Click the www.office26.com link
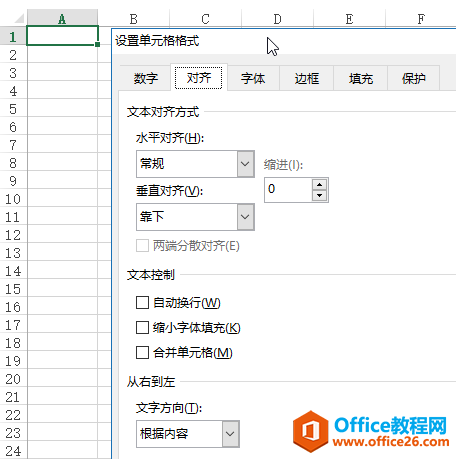This screenshot has height=459, width=456. click(391, 442)
